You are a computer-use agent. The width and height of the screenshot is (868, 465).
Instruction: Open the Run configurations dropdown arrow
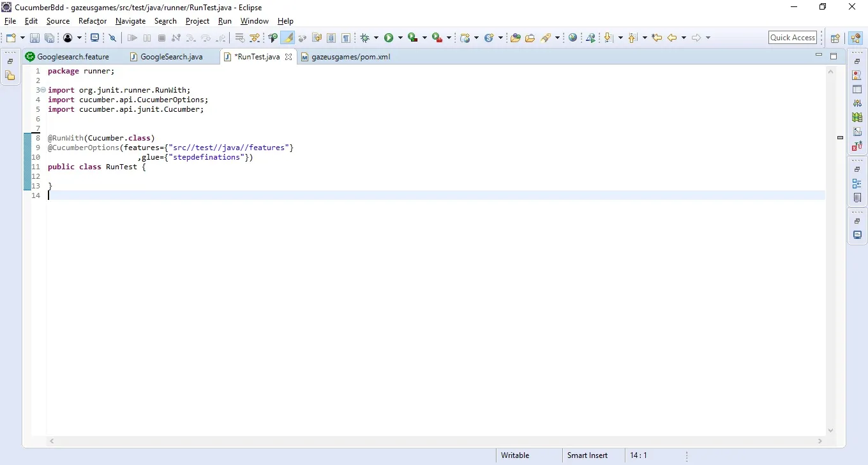tap(400, 38)
